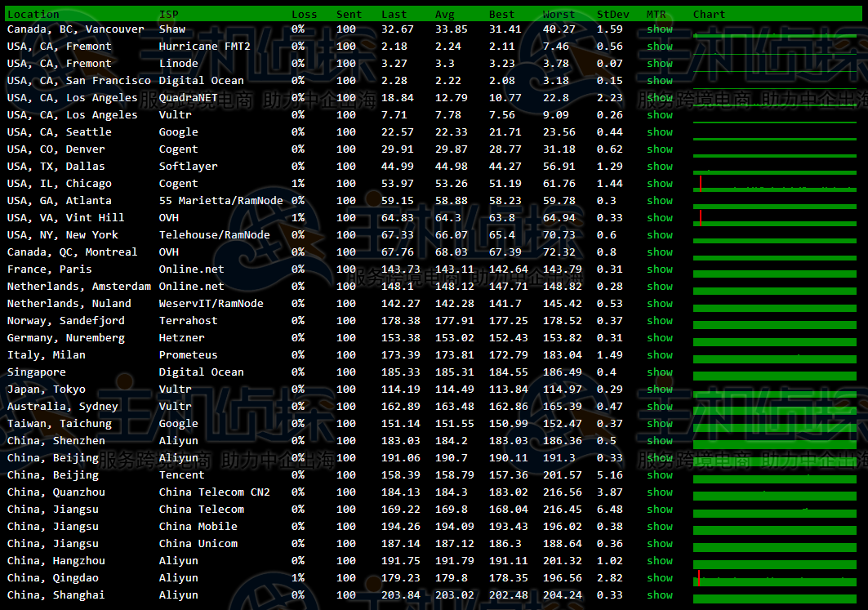The width and height of the screenshot is (868, 610).
Task: Open MTR show link for France, Paris
Action: tap(660, 269)
